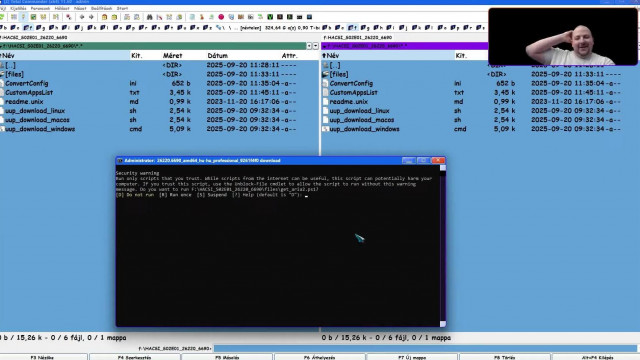Click the grid view toolbar icon
The width and height of the screenshot is (640, 360).
click(x=14, y=17)
